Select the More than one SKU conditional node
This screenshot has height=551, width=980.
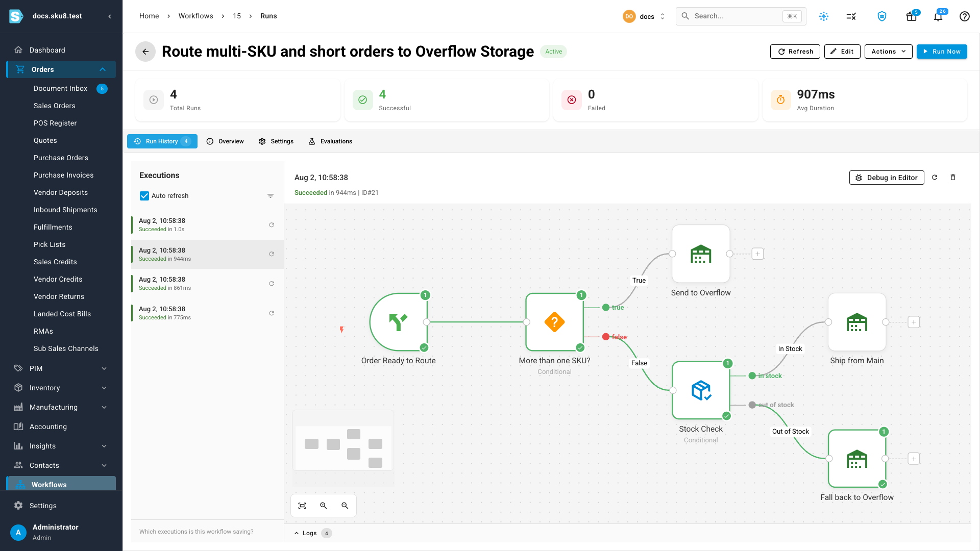click(x=554, y=322)
